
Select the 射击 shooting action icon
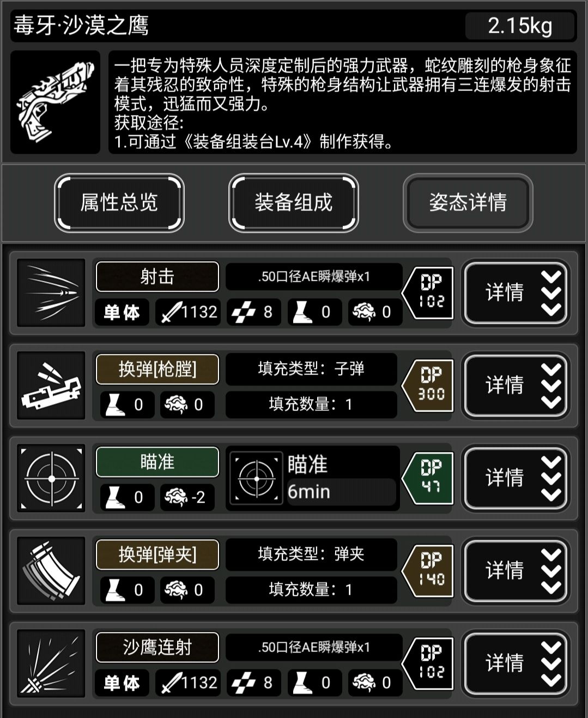pyautogui.click(x=51, y=293)
